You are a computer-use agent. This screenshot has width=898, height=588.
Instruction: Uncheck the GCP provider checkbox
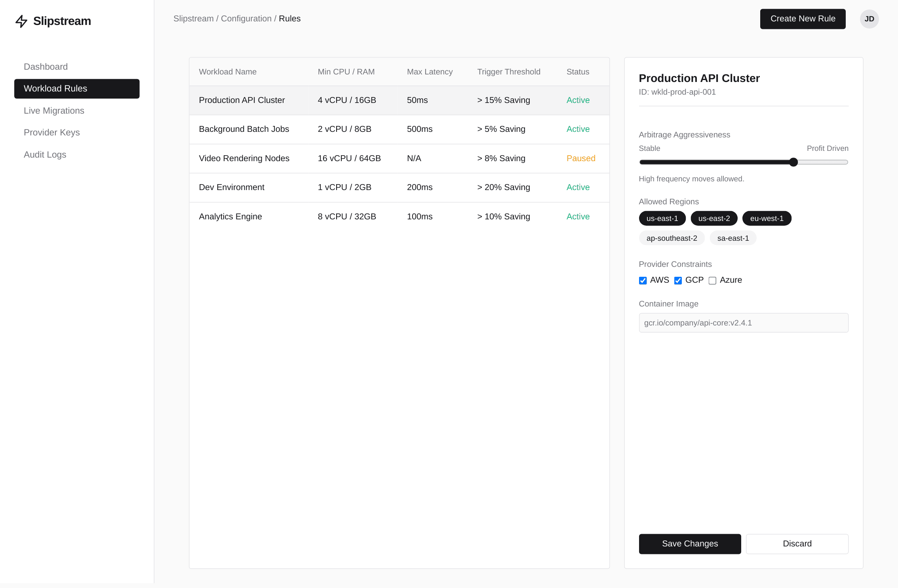(678, 281)
